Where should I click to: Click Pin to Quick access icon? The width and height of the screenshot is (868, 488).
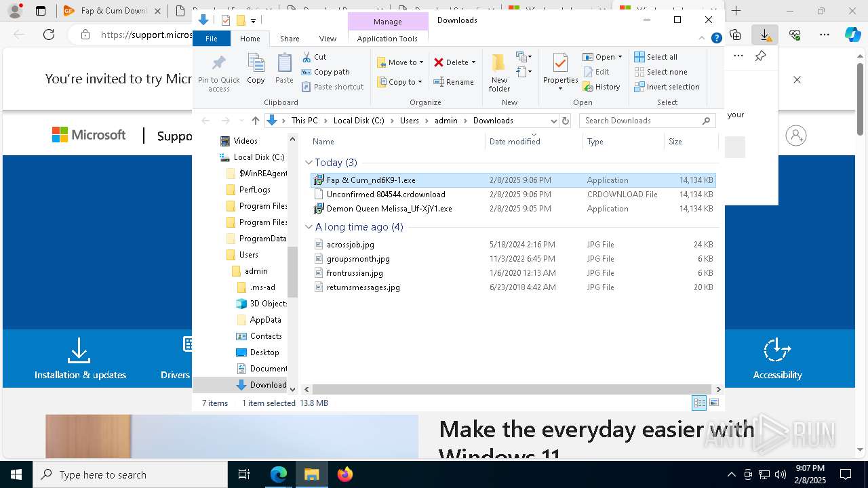coord(218,73)
